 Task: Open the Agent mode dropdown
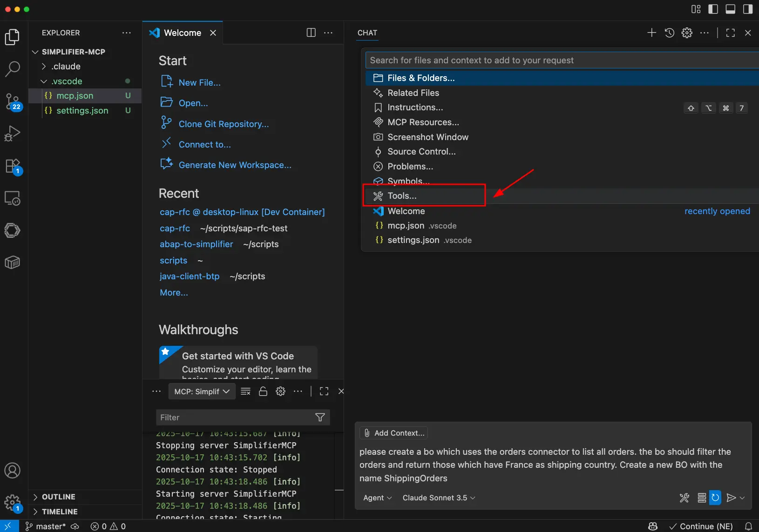(377, 498)
